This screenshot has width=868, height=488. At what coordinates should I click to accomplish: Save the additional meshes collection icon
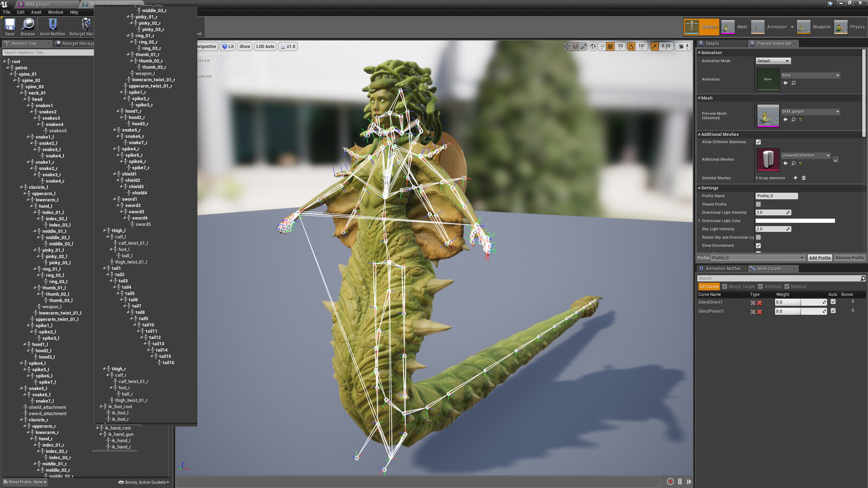[835, 159]
